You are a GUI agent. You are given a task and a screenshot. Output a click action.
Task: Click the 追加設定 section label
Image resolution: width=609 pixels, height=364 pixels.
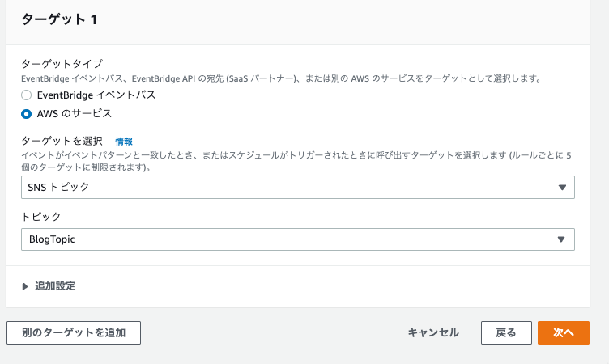click(55, 286)
